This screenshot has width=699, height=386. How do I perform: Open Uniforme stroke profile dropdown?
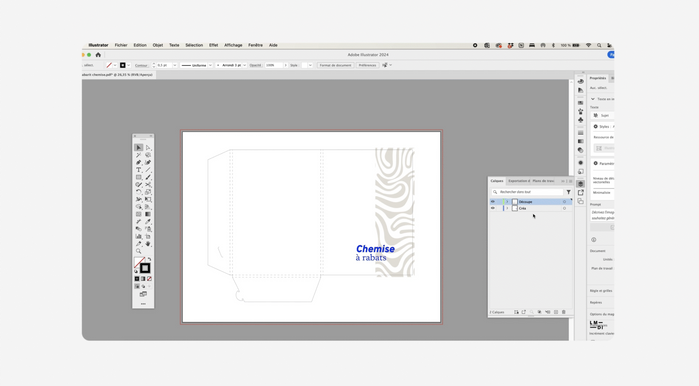pos(210,65)
